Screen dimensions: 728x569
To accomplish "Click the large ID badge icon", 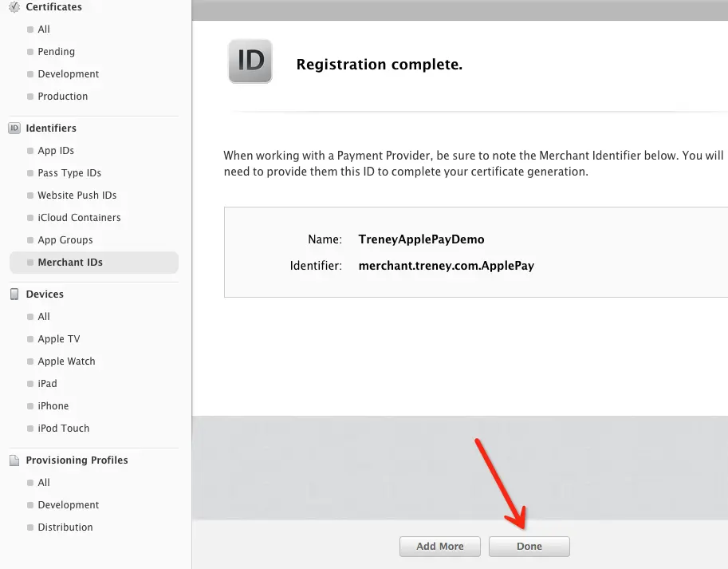I will pyautogui.click(x=250, y=61).
